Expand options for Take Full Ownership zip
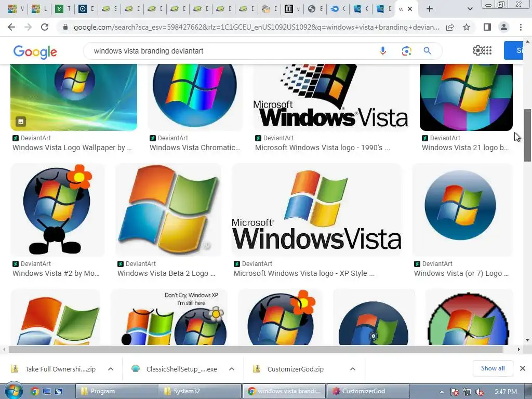Screen dimensions: 532x399 click(x=111, y=369)
